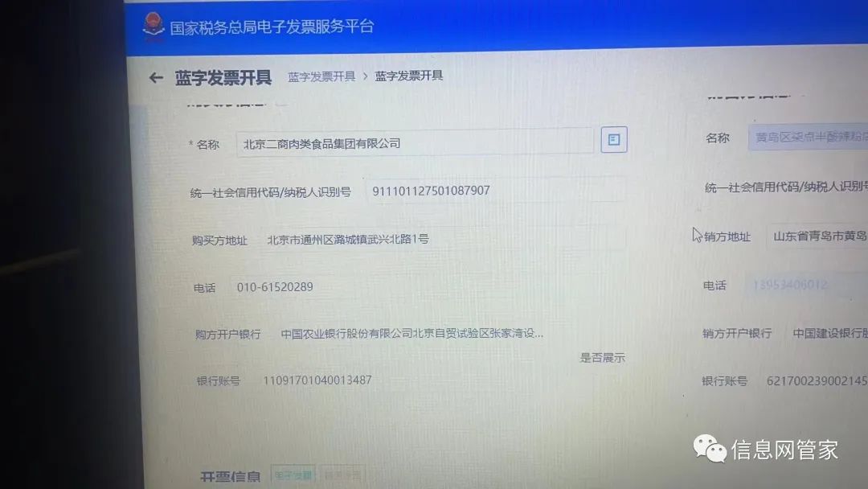This screenshot has width=868, height=489.
Task: Open the buyer lookup icon next to 名称 field
Action: click(614, 140)
